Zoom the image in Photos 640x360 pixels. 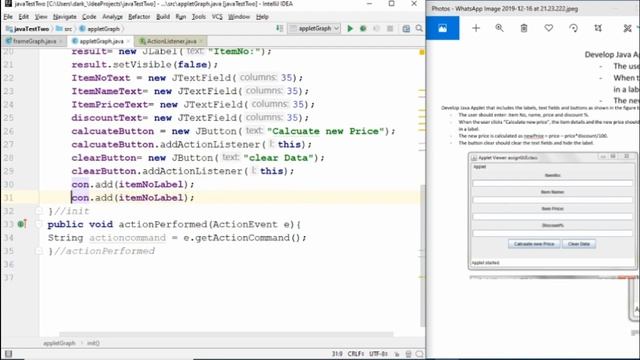pyautogui.click(x=499, y=28)
